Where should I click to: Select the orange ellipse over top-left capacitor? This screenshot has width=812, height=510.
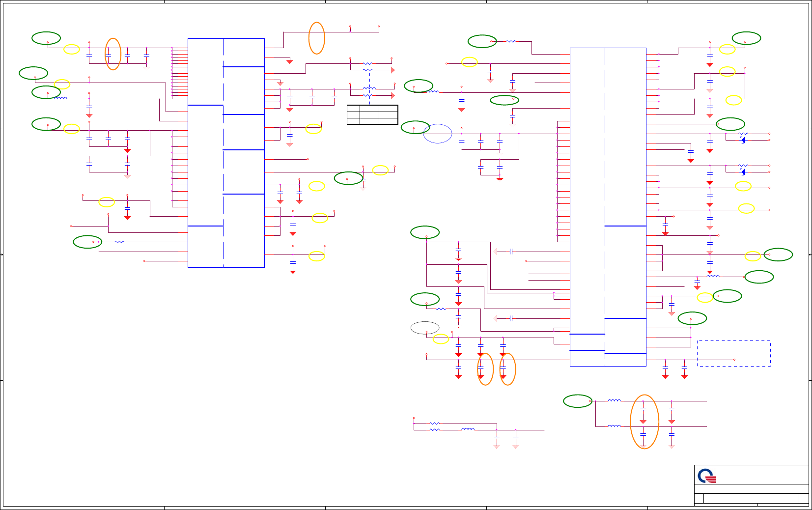pos(113,54)
